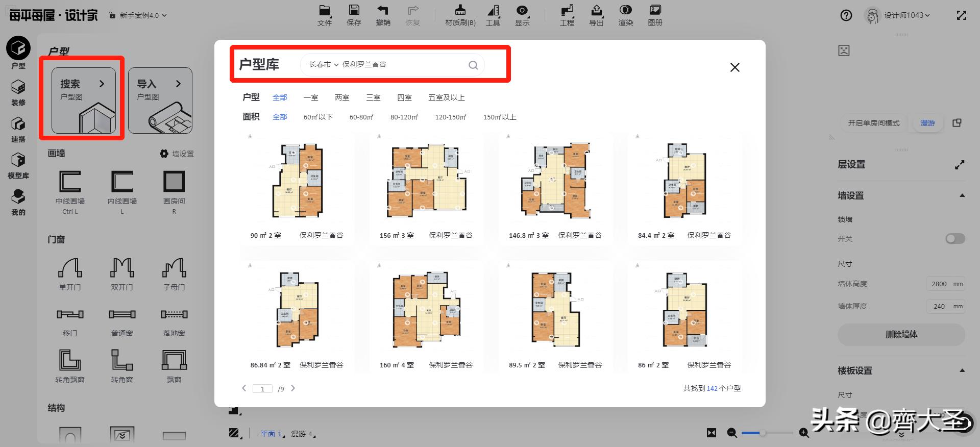Collapse the 墙设置 section arrow
980x447 pixels.
(x=962, y=195)
